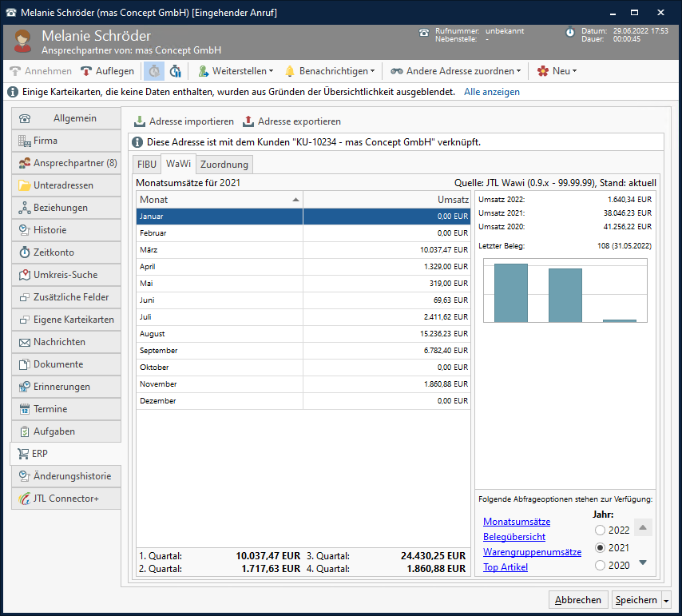Image resolution: width=682 pixels, height=616 pixels.
Task: Switch to the FIBU tab
Action: point(147,165)
